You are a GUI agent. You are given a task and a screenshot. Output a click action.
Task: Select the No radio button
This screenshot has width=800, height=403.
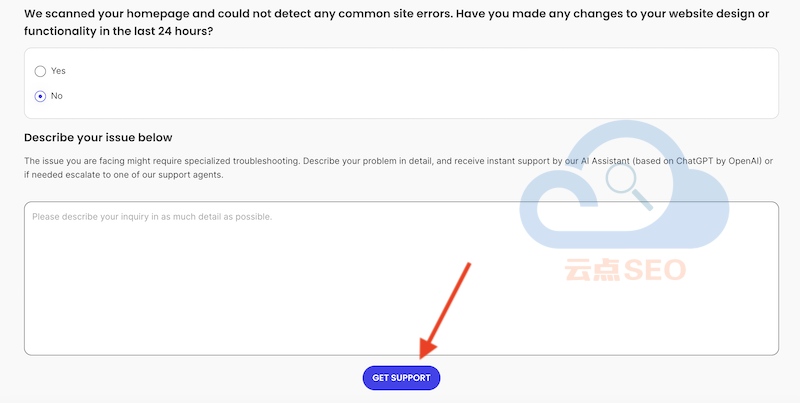pos(40,96)
